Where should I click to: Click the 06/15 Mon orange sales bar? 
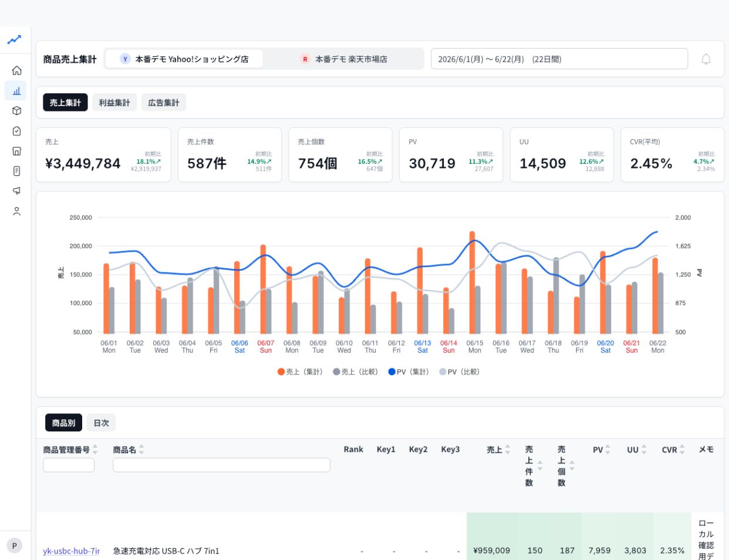pos(472,282)
